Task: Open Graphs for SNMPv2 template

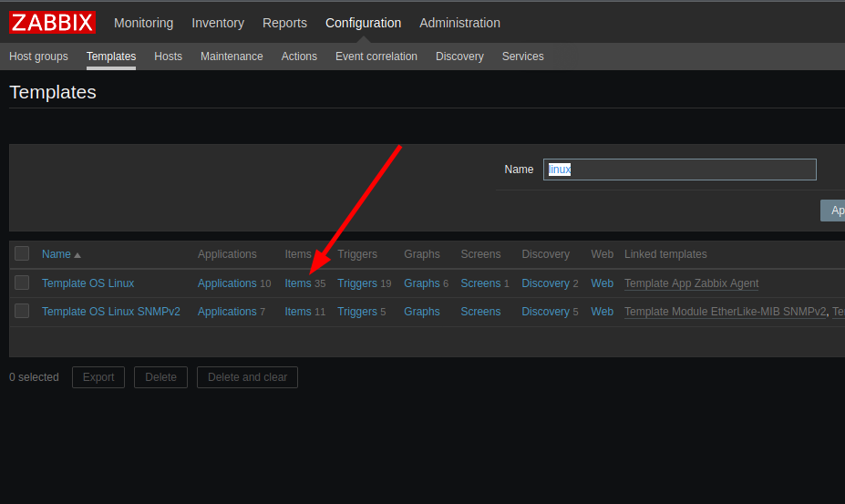Action: 422,312
